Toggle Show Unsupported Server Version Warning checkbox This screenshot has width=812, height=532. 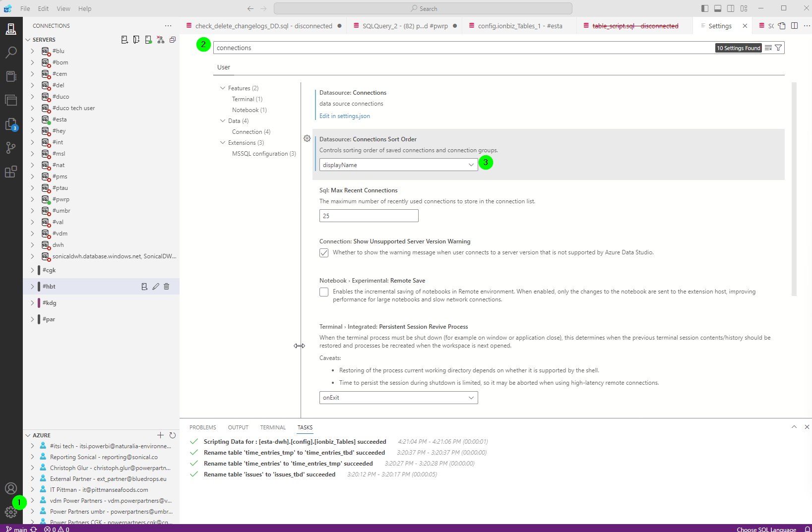pyautogui.click(x=324, y=253)
